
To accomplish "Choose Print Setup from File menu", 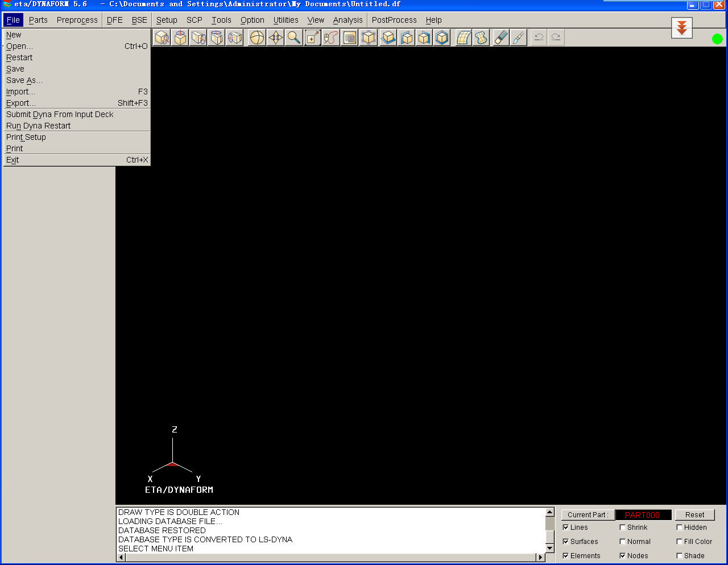I will (76, 137).
